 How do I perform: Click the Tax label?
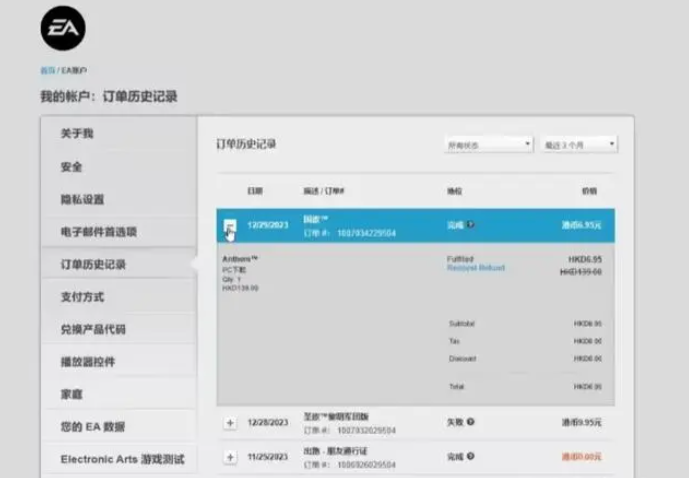tap(454, 341)
